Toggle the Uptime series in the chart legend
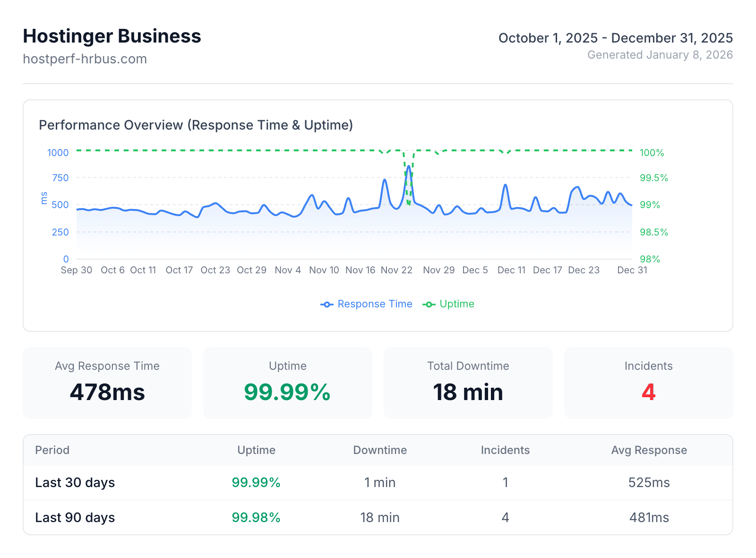 pyautogui.click(x=448, y=304)
